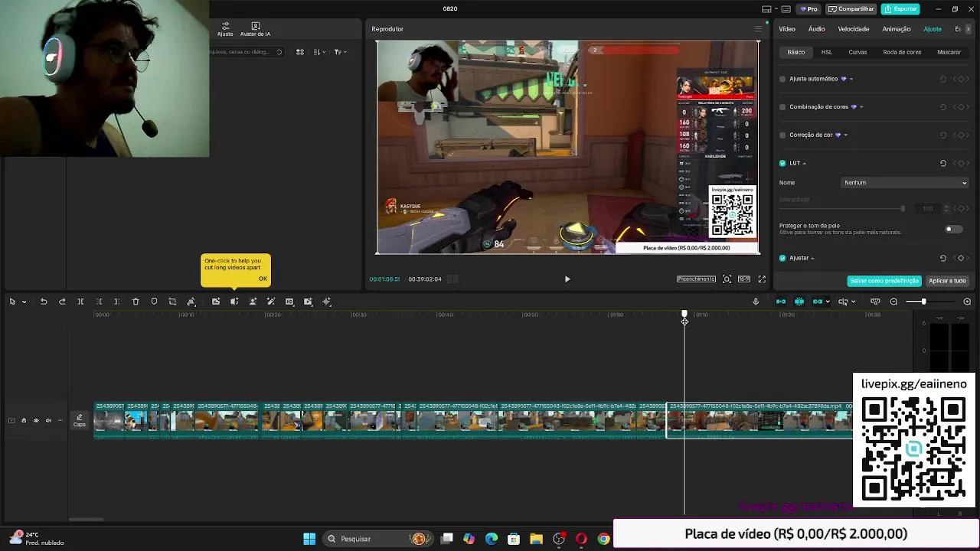Mute the main video track audio
980x551 pixels.
[x=48, y=420]
